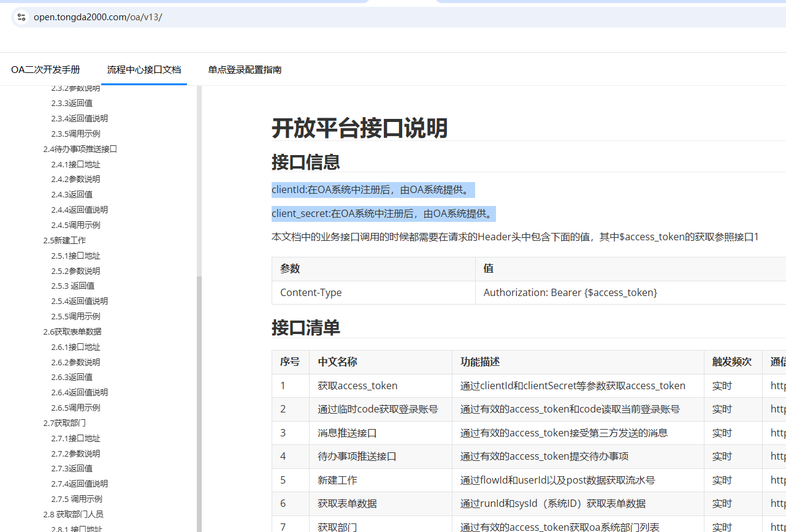Open 2.3.4返回值说明 sidebar entry
This screenshot has width=786, height=532.
point(79,118)
